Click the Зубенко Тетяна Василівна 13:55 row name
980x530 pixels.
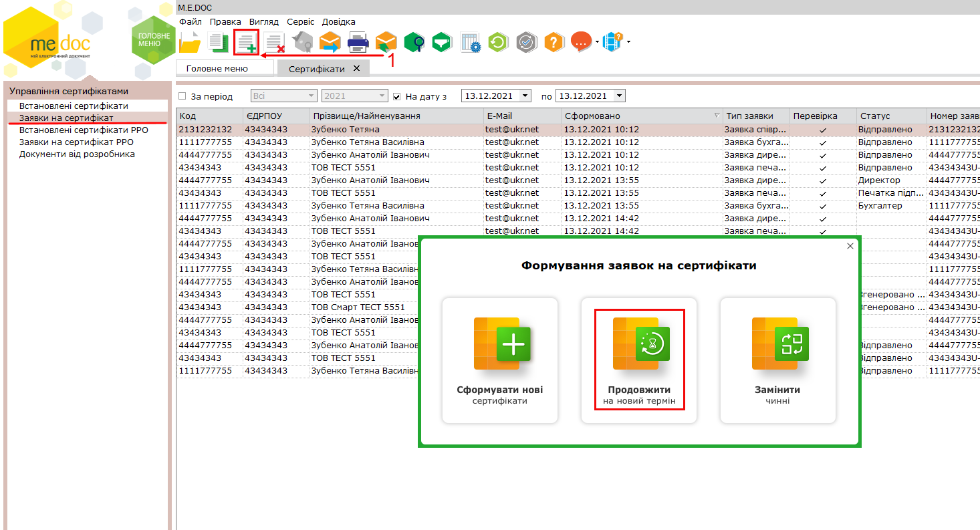click(x=396, y=205)
